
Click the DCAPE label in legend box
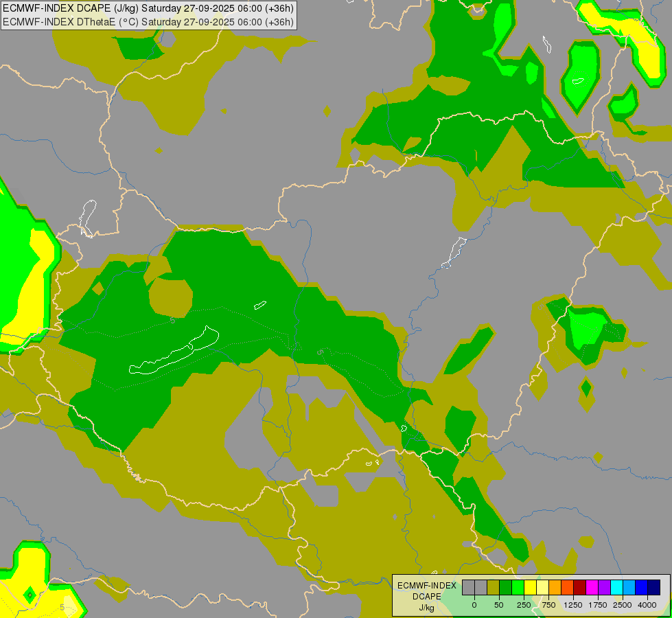[426, 597]
